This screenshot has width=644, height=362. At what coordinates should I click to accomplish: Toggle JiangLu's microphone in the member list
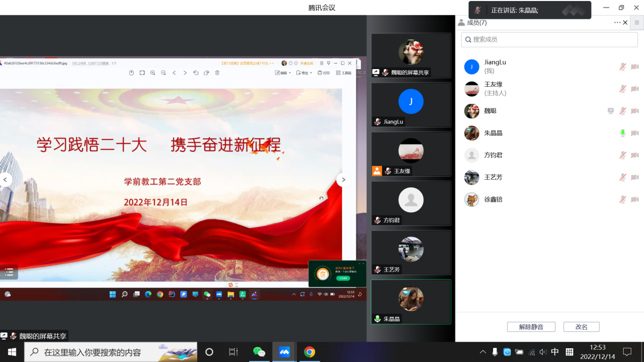tap(623, 67)
